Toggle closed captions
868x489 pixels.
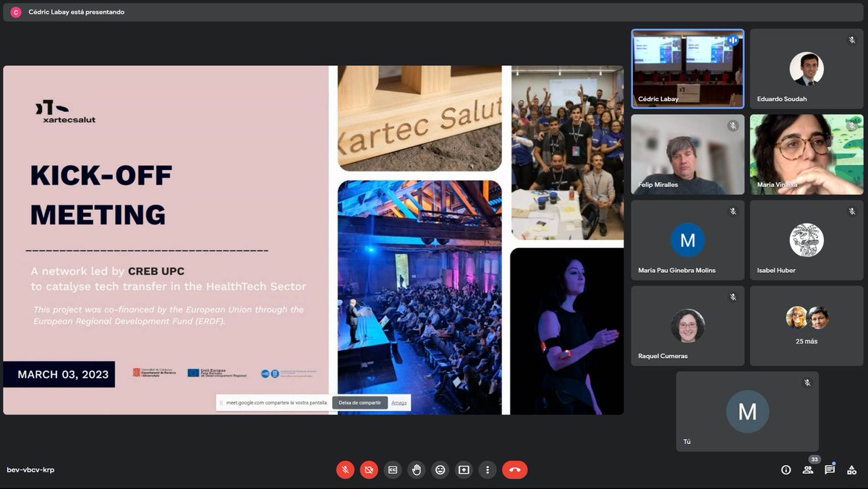(x=393, y=469)
